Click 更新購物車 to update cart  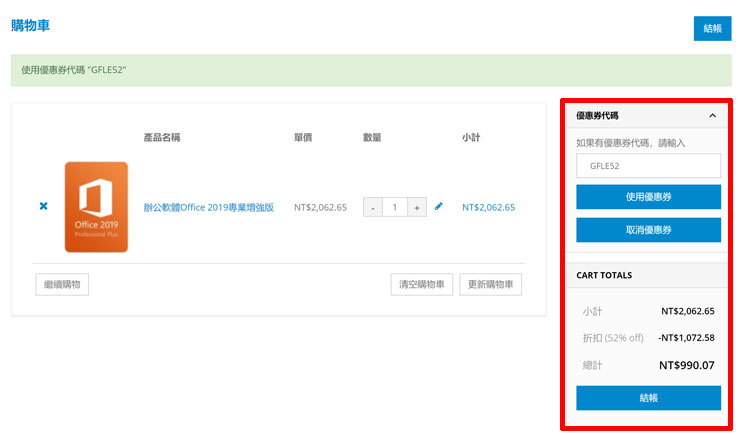[x=490, y=284]
